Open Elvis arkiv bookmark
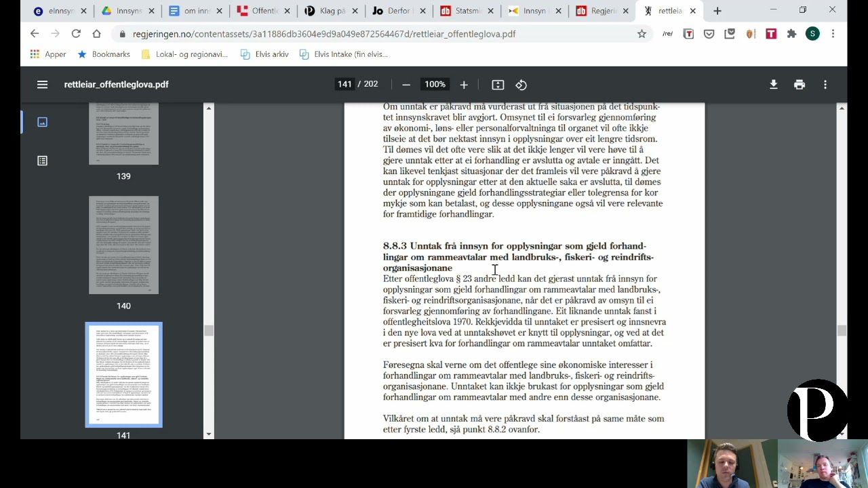The height and width of the screenshot is (488, 868). [264, 54]
